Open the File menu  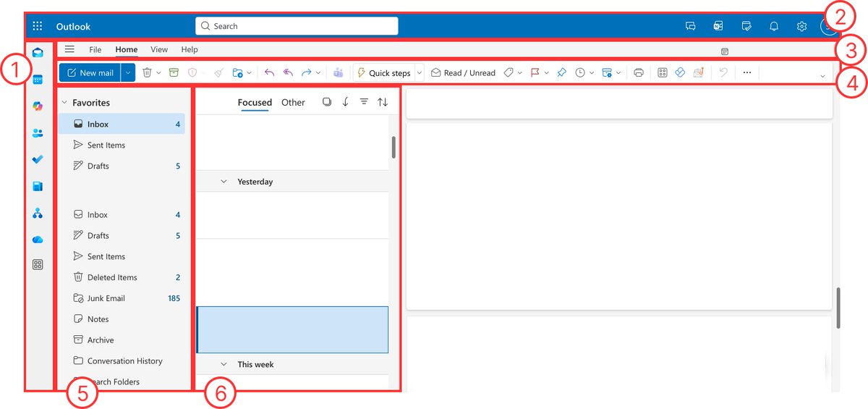(95, 49)
